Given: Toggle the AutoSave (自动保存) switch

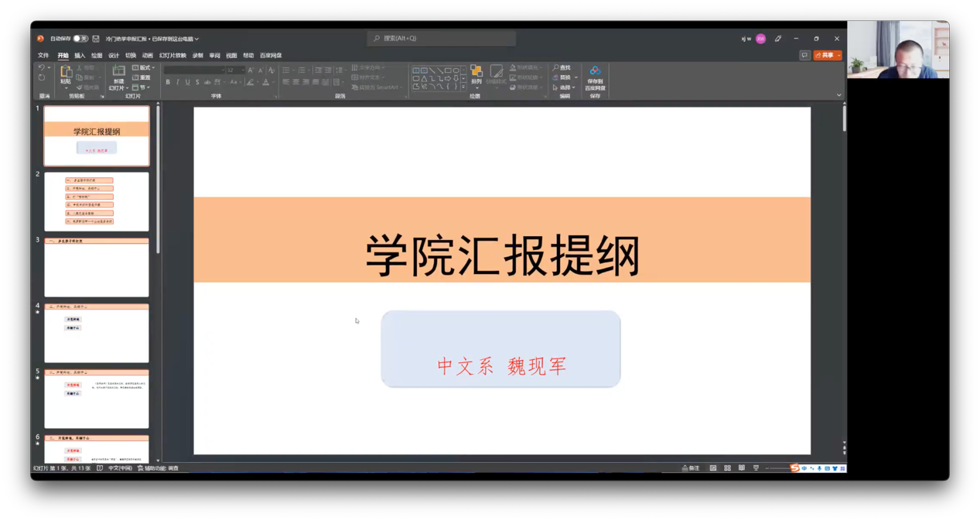Looking at the screenshot, I should point(80,39).
